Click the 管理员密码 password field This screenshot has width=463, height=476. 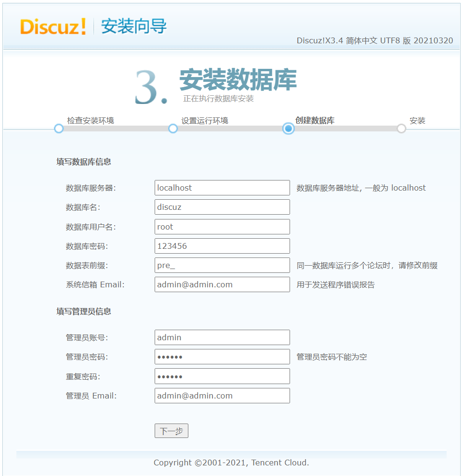click(222, 357)
